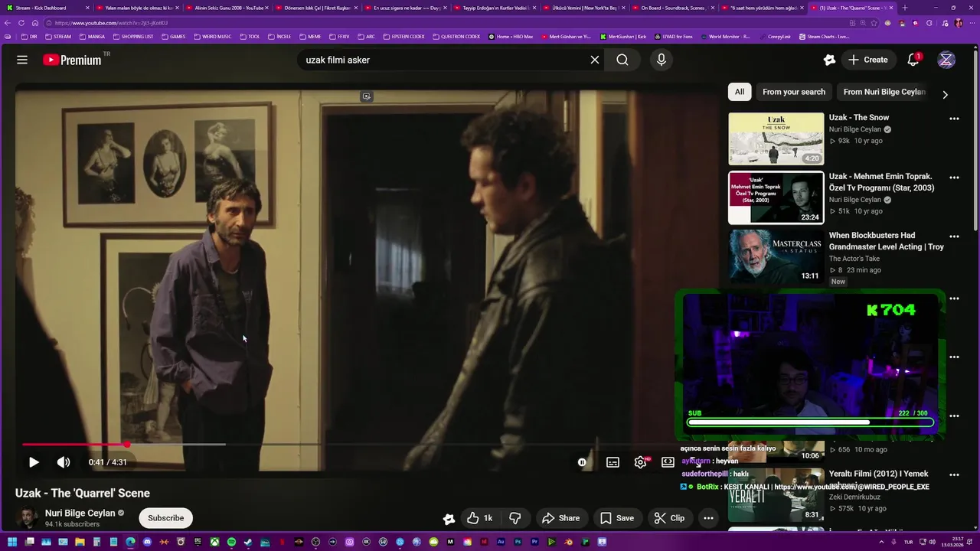Open MertGunhan | Kick bookmark
The image size is (980, 551).
[x=623, y=37]
